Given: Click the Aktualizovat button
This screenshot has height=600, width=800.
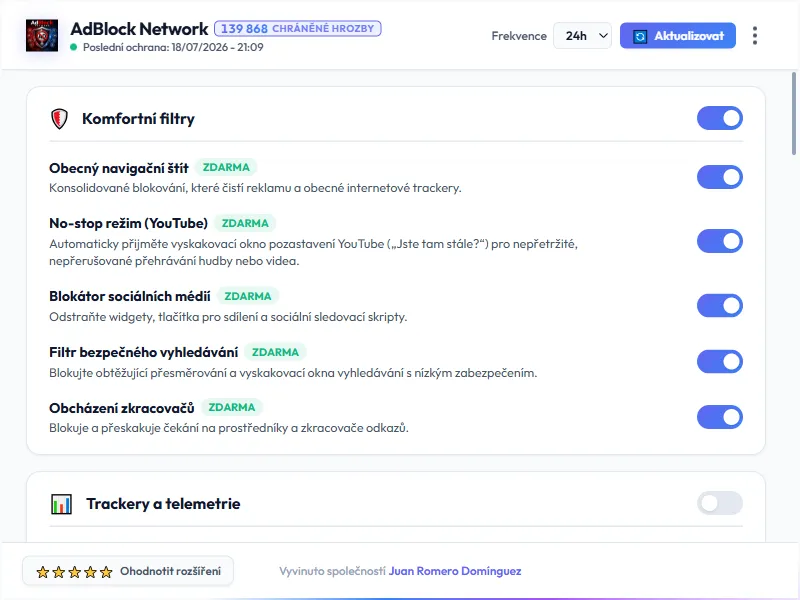Looking at the screenshot, I should (678, 36).
